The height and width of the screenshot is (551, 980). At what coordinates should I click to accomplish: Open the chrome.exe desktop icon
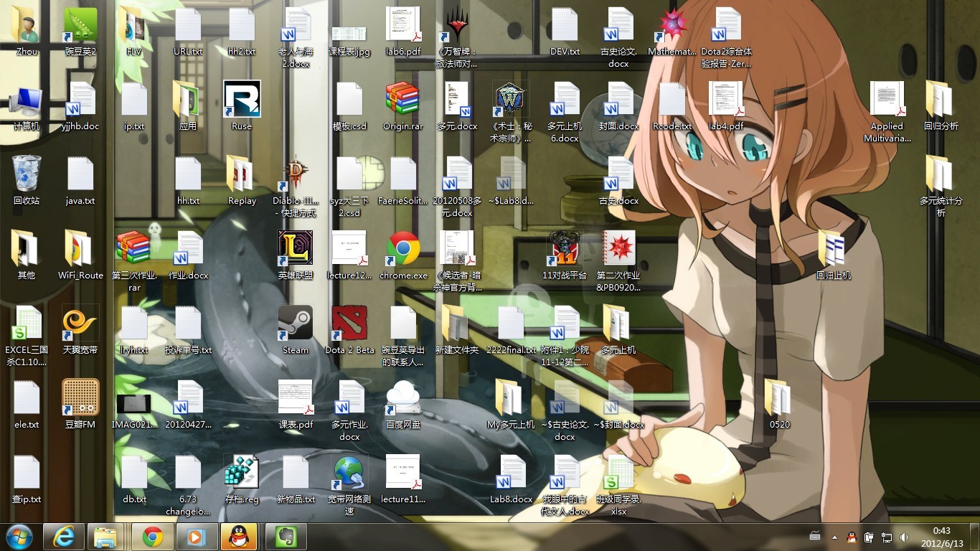pyautogui.click(x=403, y=248)
